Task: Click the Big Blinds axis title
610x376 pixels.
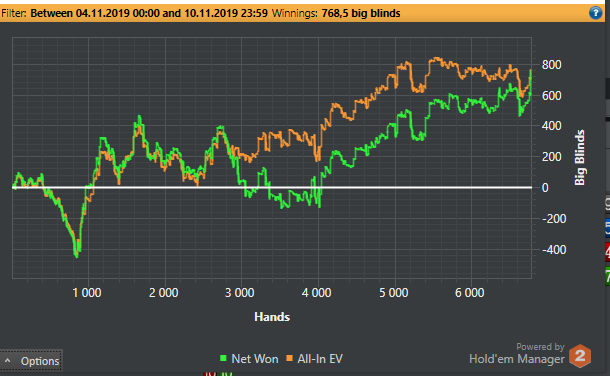Action: click(x=580, y=157)
